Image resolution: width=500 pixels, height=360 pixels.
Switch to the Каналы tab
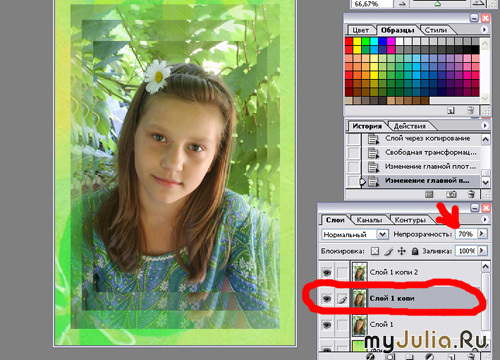[x=369, y=220]
